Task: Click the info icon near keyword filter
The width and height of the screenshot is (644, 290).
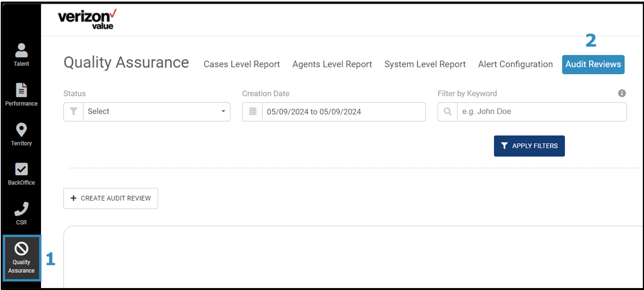Action: 622,93
